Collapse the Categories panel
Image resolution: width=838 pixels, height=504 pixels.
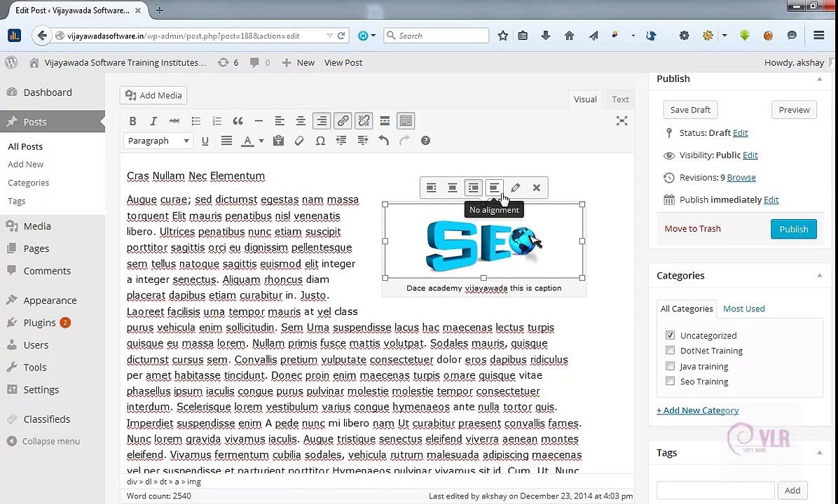[819, 276]
